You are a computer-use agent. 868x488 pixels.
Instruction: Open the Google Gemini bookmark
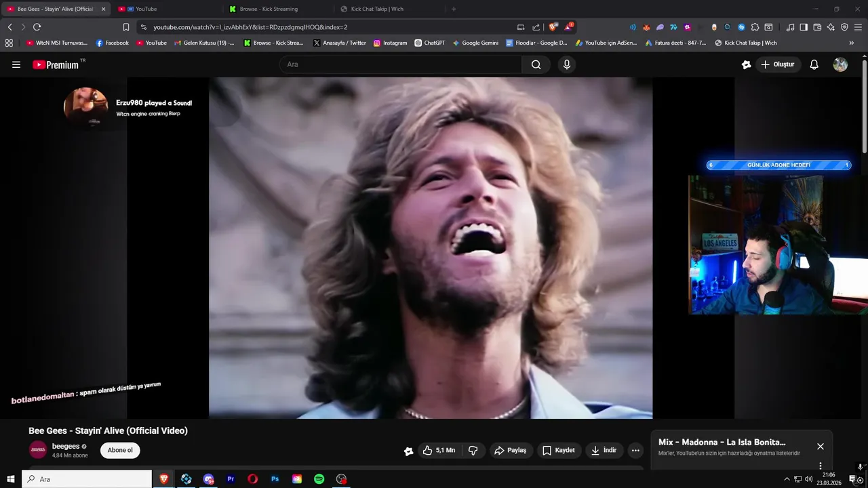(x=475, y=43)
